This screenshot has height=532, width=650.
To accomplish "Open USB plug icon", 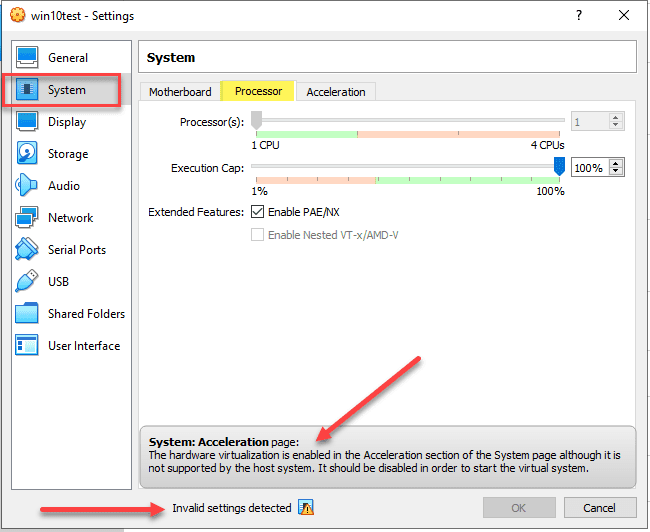I will click(x=27, y=281).
